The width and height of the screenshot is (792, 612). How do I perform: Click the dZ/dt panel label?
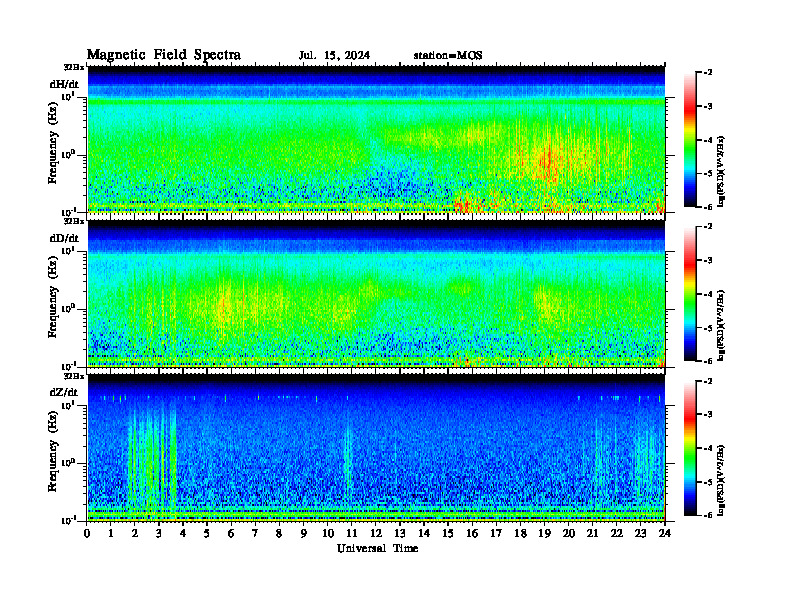[64, 392]
